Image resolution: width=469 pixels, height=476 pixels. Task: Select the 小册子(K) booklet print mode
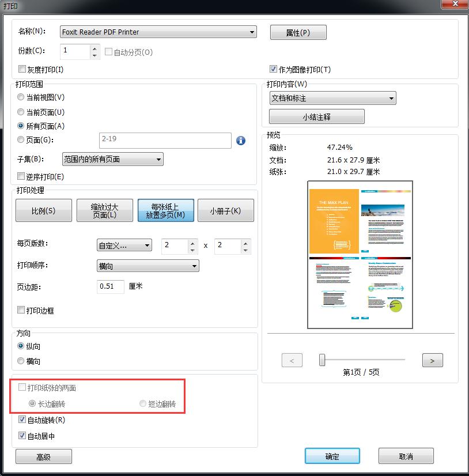tap(225, 210)
